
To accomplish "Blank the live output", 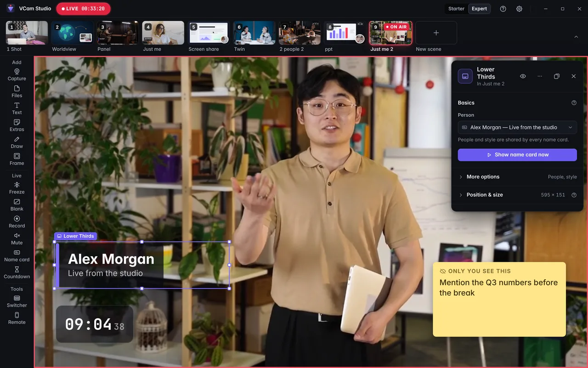I will [17, 205].
